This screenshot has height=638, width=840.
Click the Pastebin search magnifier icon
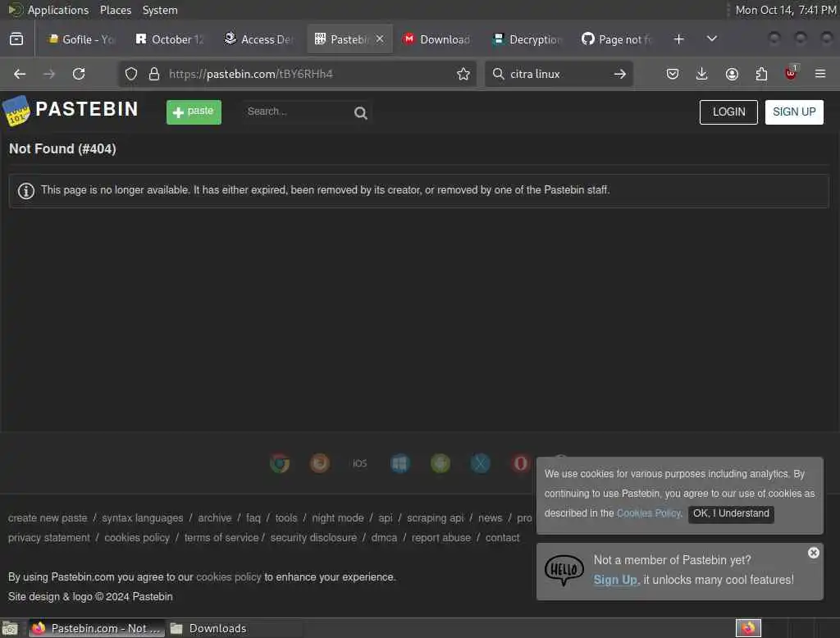click(x=361, y=113)
